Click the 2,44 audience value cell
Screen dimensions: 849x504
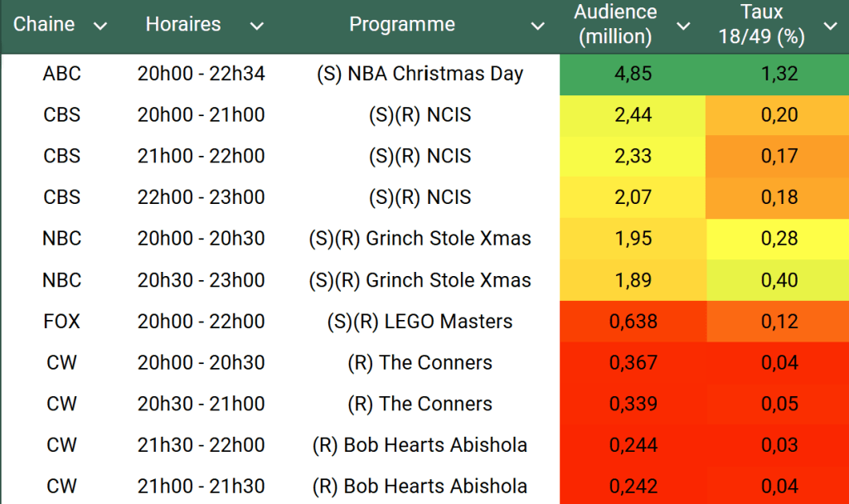(x=633, y=115)
